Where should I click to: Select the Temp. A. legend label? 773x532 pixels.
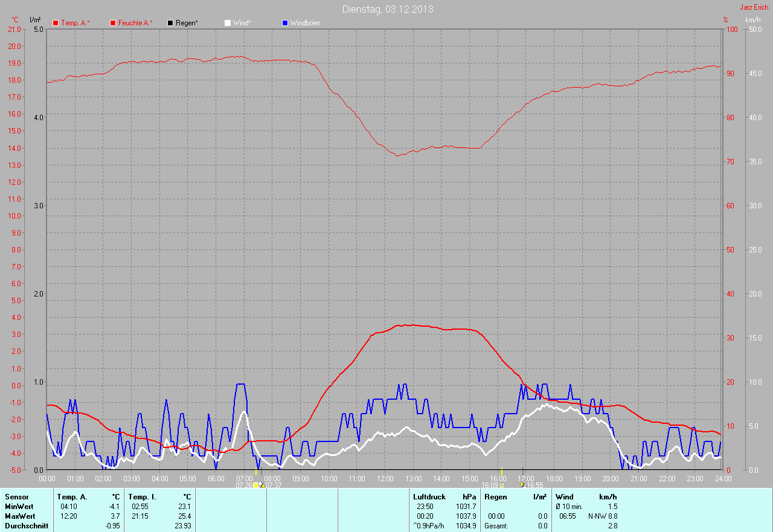(75, 23)
